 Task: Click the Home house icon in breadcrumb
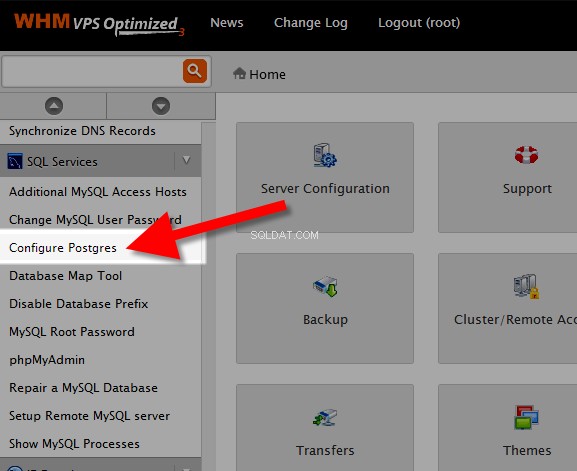(239, 73)
